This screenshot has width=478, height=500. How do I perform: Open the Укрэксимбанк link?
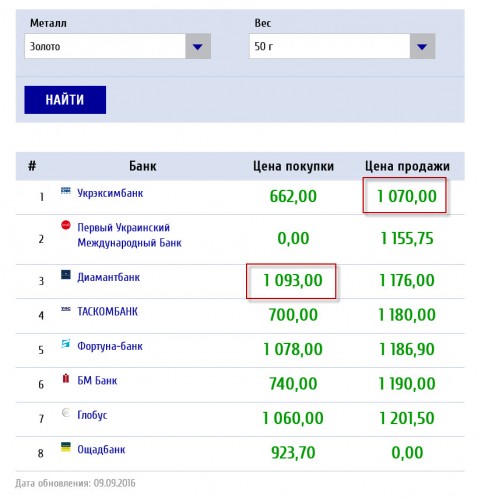[x=110, y=193]
